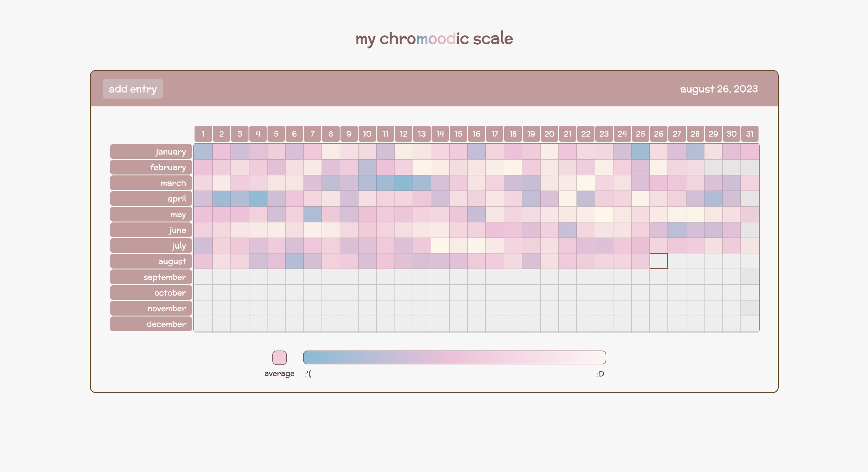Screen dimensions: 868x472
Task: Click the day 15 column header
Action: tap(458, 134)
